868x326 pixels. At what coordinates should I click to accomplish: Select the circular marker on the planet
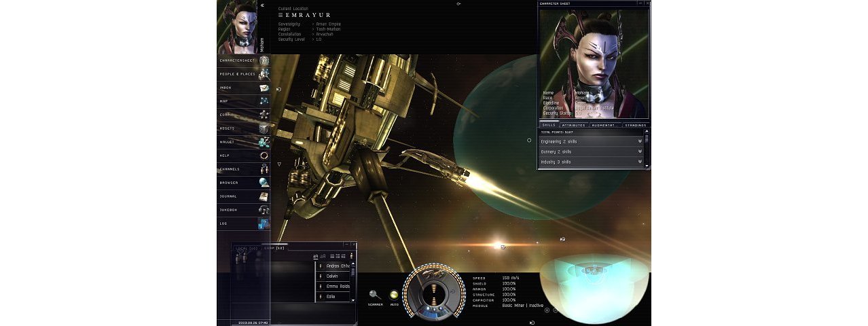pos(529,141)
